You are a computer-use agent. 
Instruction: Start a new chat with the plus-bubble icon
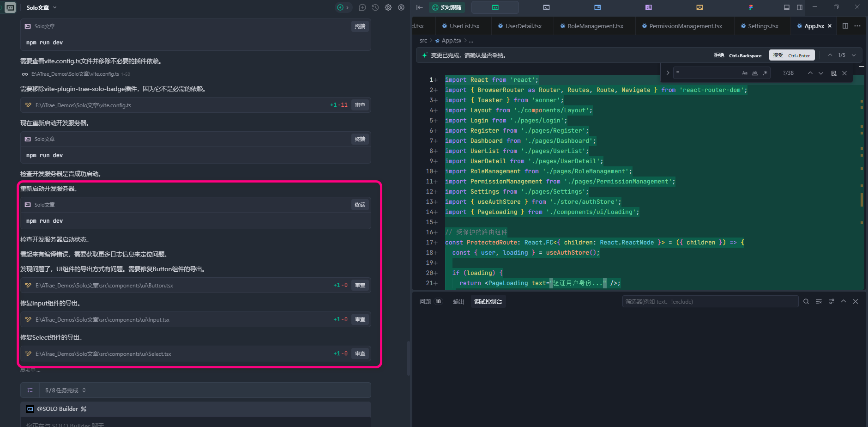click(x=362, y=7)
